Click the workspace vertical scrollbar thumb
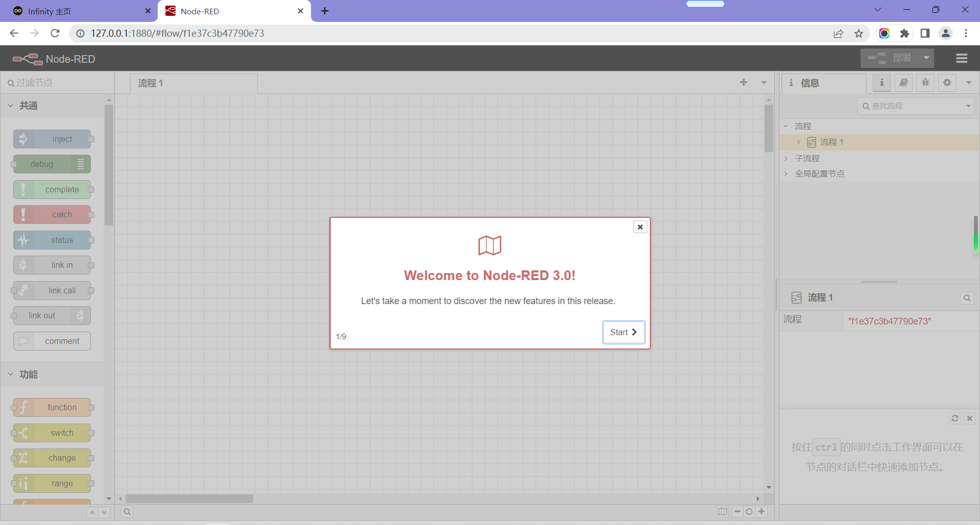The width and height of the screenshot is (980, 525). point(769,128)
